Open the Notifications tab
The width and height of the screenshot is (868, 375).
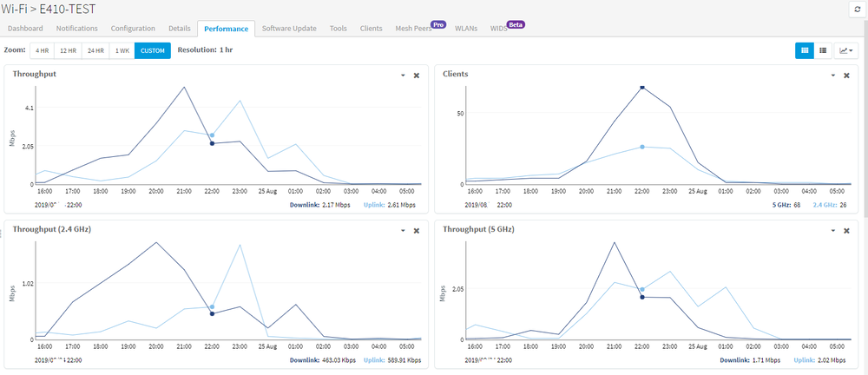[x=77, y=29]
